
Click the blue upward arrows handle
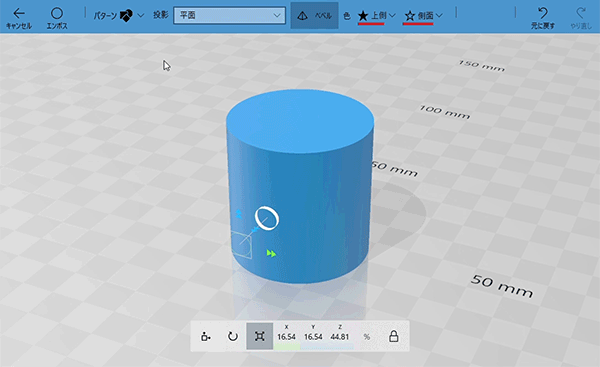point(238,214)
